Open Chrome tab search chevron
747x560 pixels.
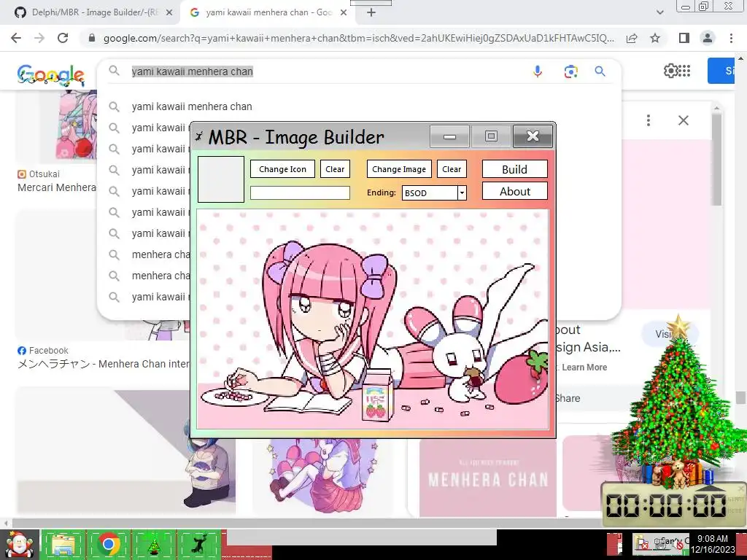pyautogui.click(x=659, y=13)
